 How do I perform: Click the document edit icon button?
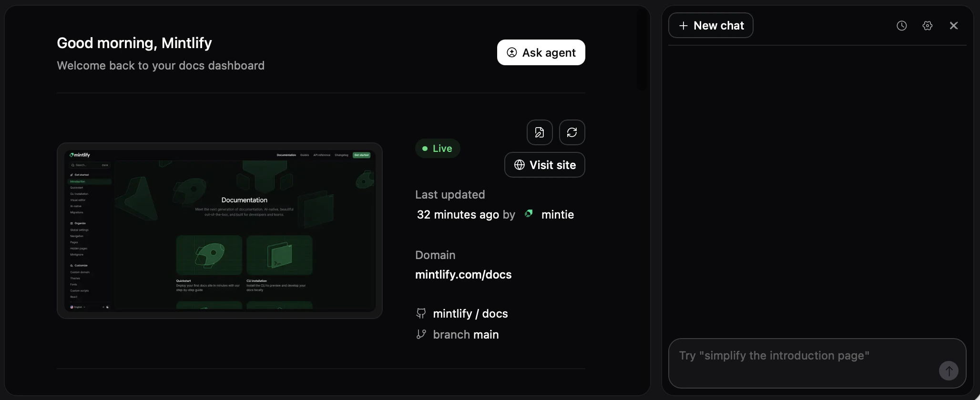click(540, 132)
